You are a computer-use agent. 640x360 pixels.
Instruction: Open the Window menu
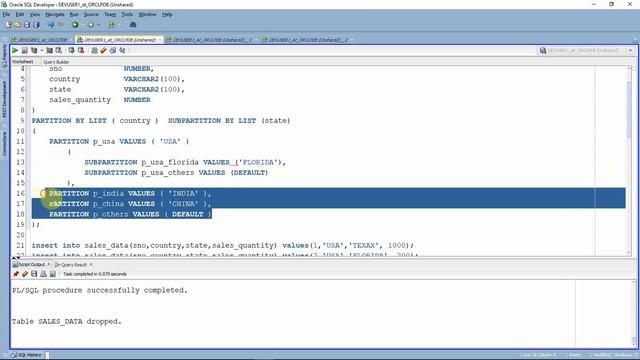tap(147, 14)
